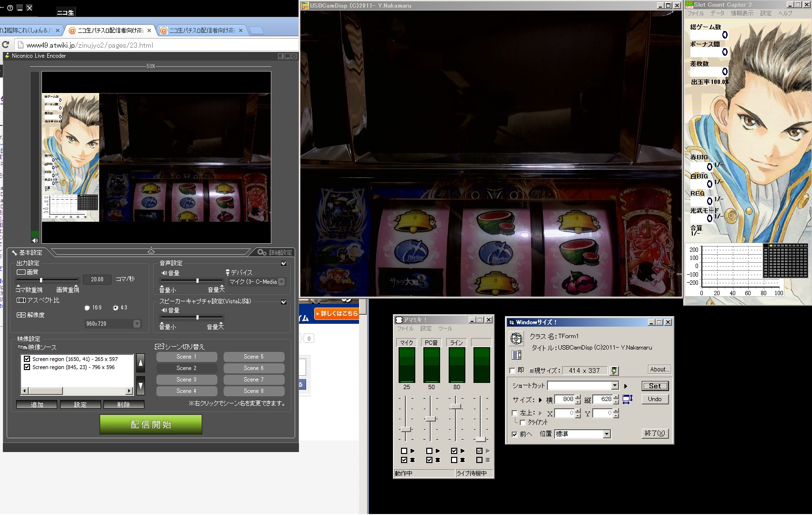
Task: Switch to the 詳細設定 tab
Action: coord(275,252)
